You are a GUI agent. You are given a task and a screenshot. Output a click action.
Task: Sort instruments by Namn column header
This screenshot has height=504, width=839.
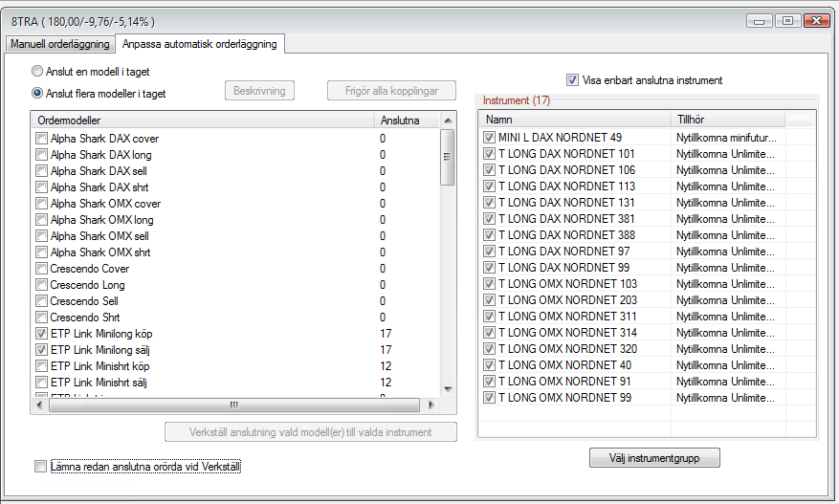574,120
